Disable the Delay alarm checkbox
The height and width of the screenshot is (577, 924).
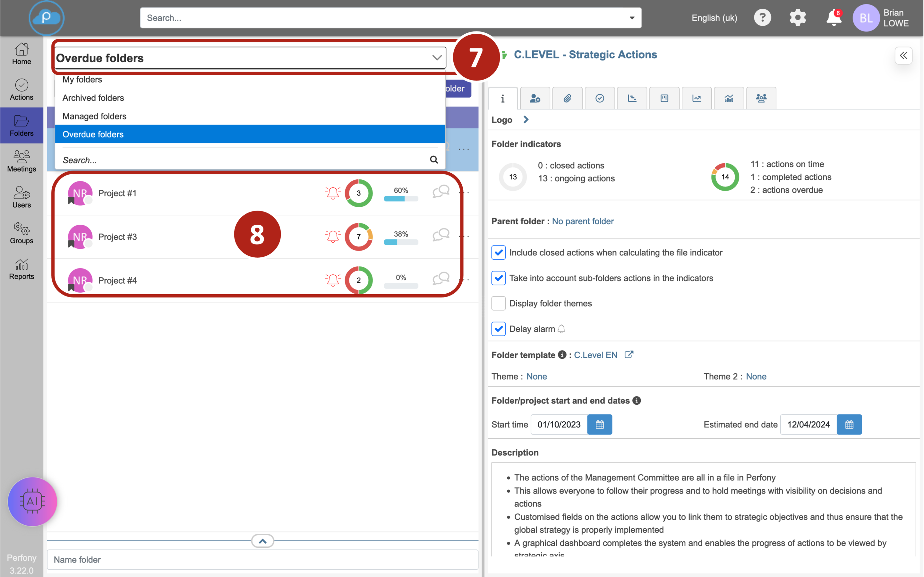tap(498, 329)
